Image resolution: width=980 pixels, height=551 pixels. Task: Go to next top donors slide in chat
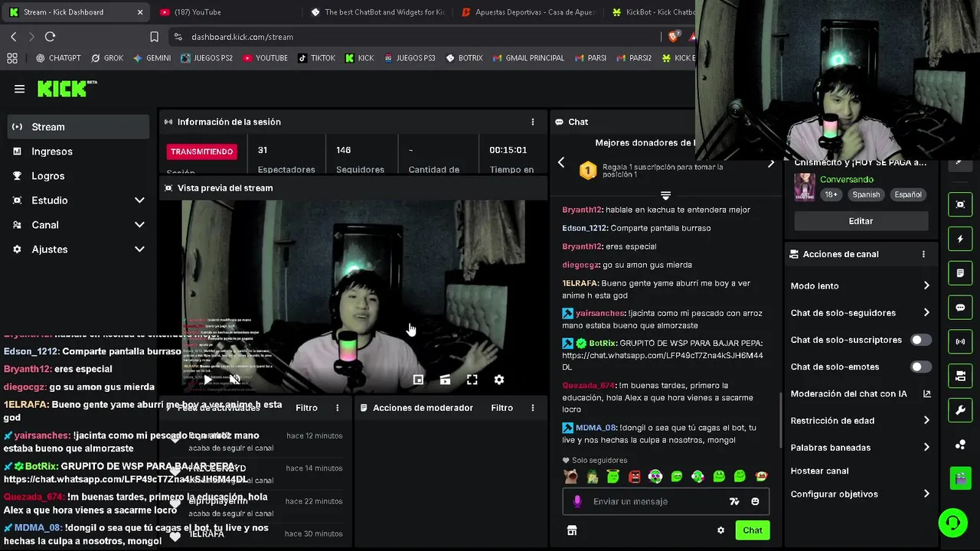[x=771, y=162]
